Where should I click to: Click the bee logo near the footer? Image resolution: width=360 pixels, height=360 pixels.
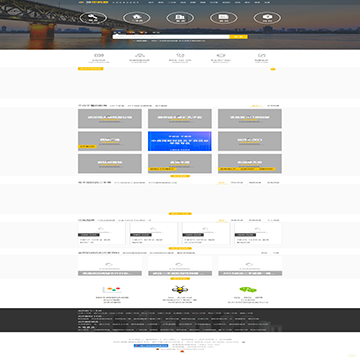(x=177, y=289)
